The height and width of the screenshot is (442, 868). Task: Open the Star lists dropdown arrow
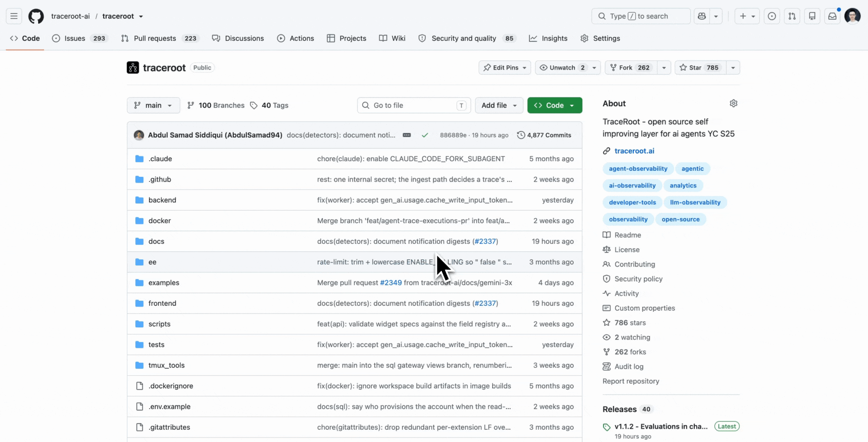click(x=733, y=68)
